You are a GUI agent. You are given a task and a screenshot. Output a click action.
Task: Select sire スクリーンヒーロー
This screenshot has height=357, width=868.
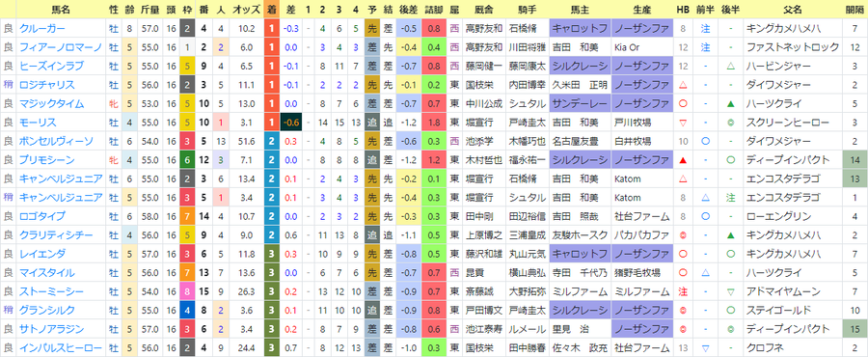click(787, 123)
